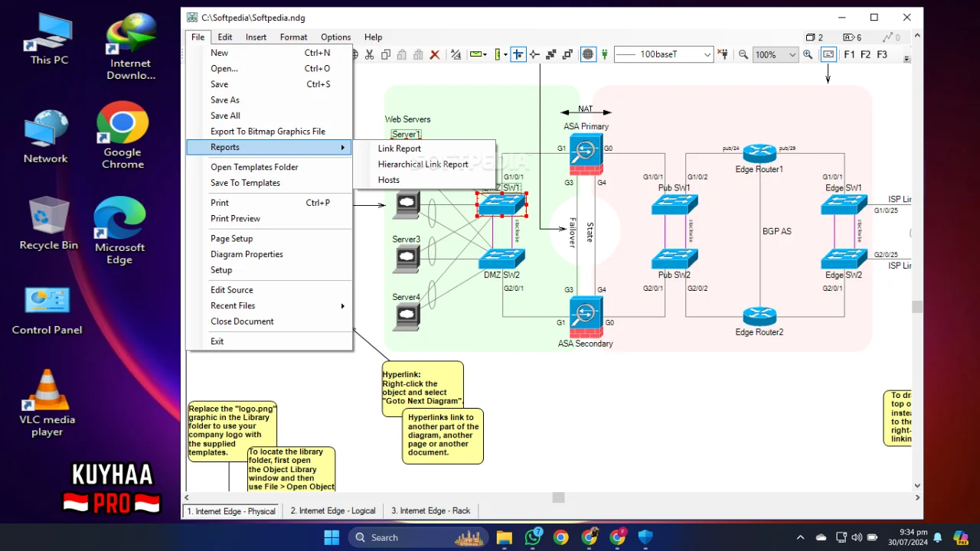This screenshot has width=980, height=551.
Task: Open the Options menu
Action: [x=335, y=37]
